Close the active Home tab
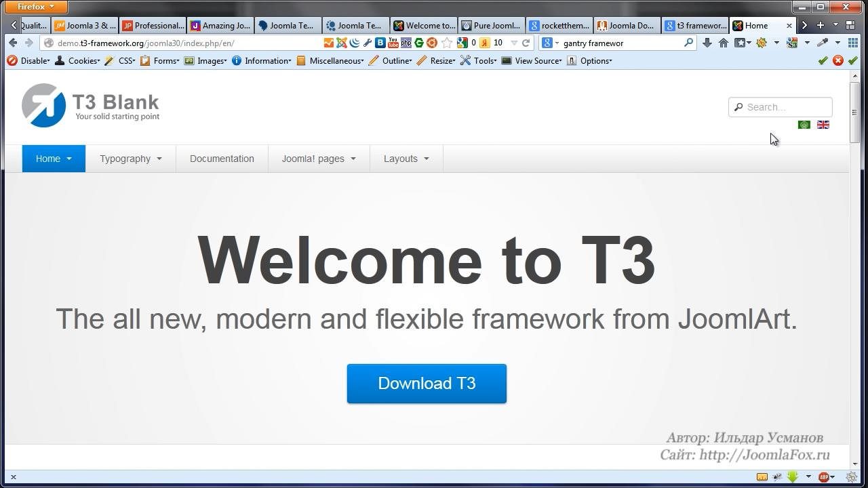 coord(789,26)
